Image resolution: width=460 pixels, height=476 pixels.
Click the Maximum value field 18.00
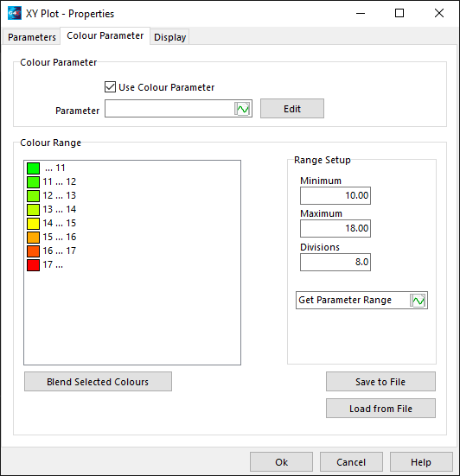coord(335,228)
